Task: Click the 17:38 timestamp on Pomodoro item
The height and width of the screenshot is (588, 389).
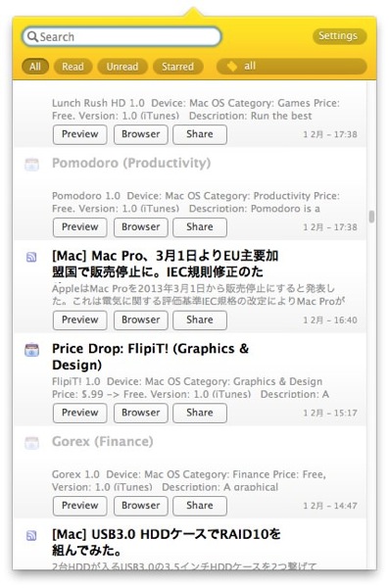Action: 330,227
